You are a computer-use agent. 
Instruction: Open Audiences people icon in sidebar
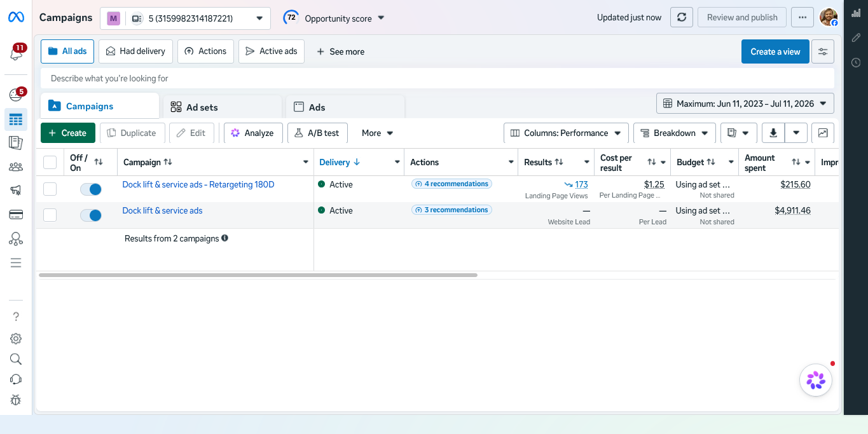click(16, 167)
